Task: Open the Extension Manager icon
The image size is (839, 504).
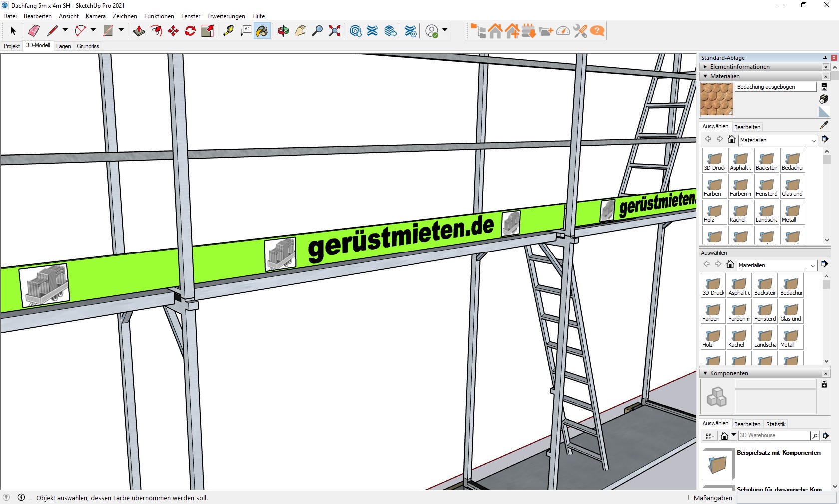Action: pyautogui.click(x=411, y=31)
